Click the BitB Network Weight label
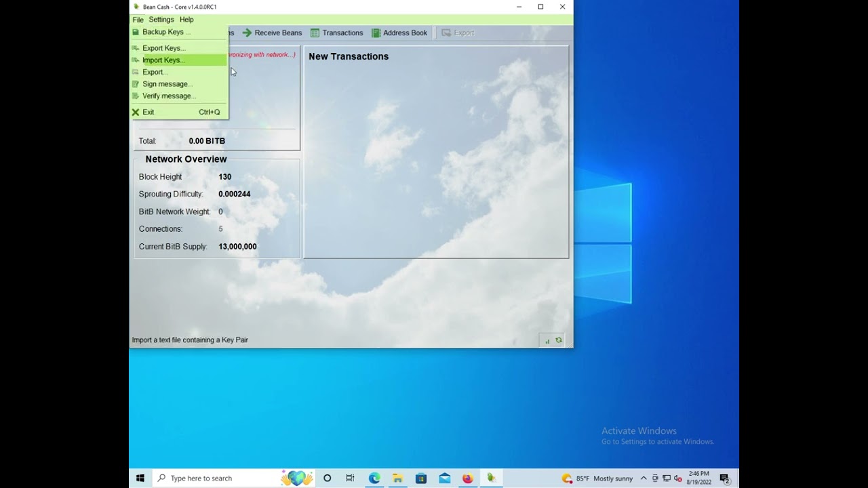This screenshot has width=868, height=488. click(176, 212)
